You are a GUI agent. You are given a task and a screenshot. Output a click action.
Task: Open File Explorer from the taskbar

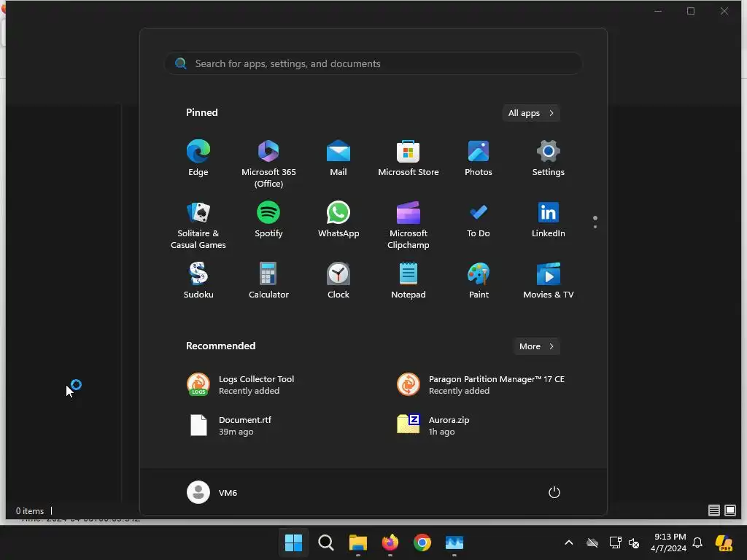point(357,542)
